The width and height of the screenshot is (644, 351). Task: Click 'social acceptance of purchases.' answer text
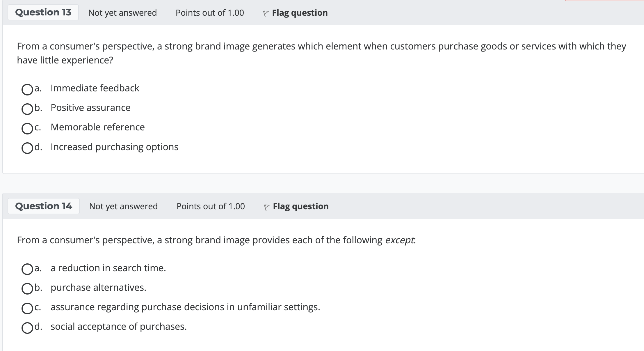point(118,327)
